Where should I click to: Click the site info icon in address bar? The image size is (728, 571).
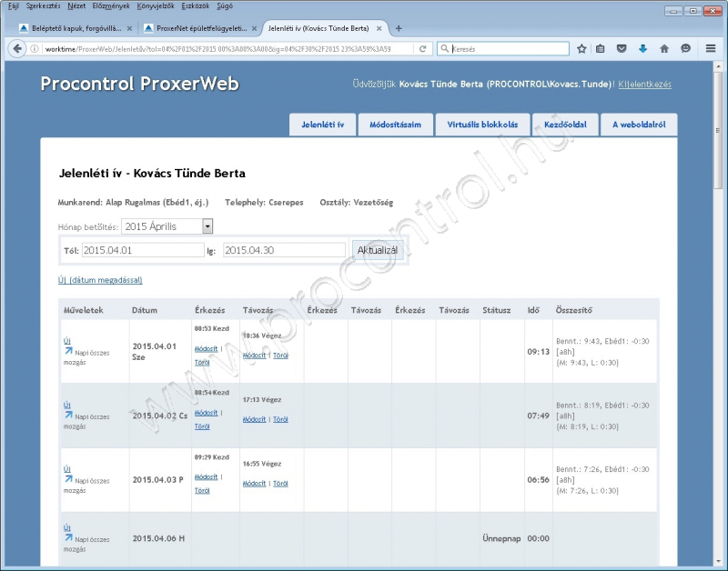[x=35, y=49]
